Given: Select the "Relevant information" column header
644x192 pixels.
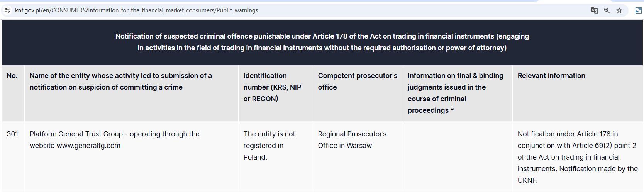Looking at the screenshot, I should (x=551, y=76).
